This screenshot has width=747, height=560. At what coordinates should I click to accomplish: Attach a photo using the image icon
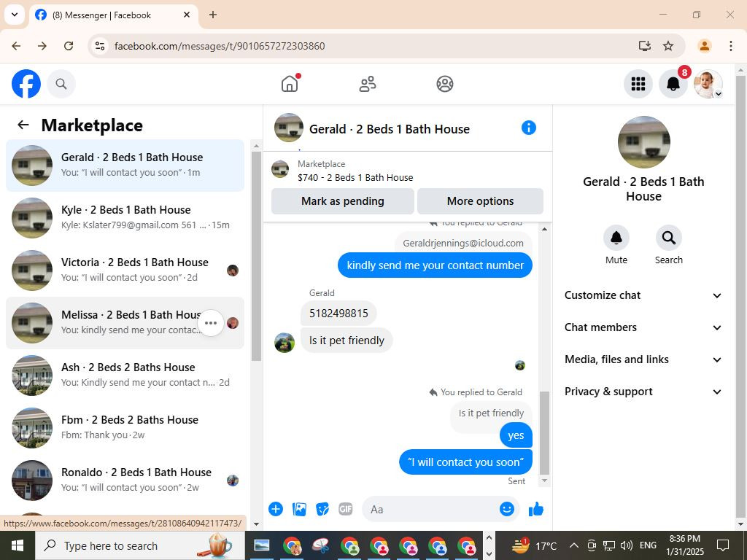[299, 509]
